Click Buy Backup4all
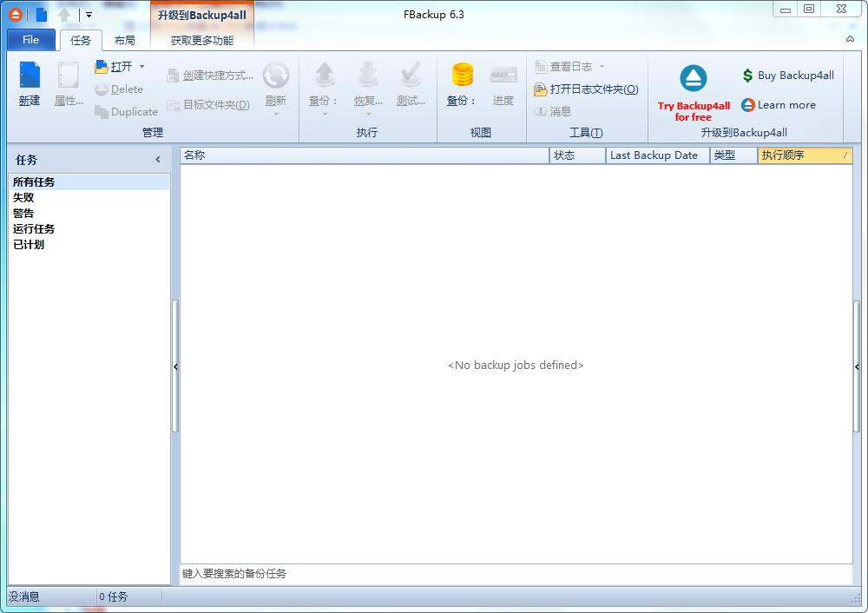Image resolution: width=868 pixels, height=613 pixels. (x=788, y=76)
